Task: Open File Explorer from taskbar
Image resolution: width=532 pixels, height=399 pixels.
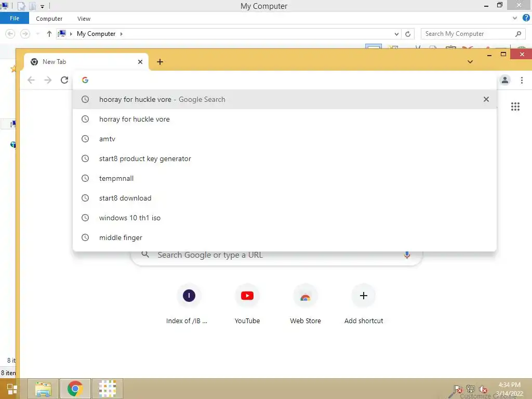Action: pyautogui.click(x=43, y=389)
